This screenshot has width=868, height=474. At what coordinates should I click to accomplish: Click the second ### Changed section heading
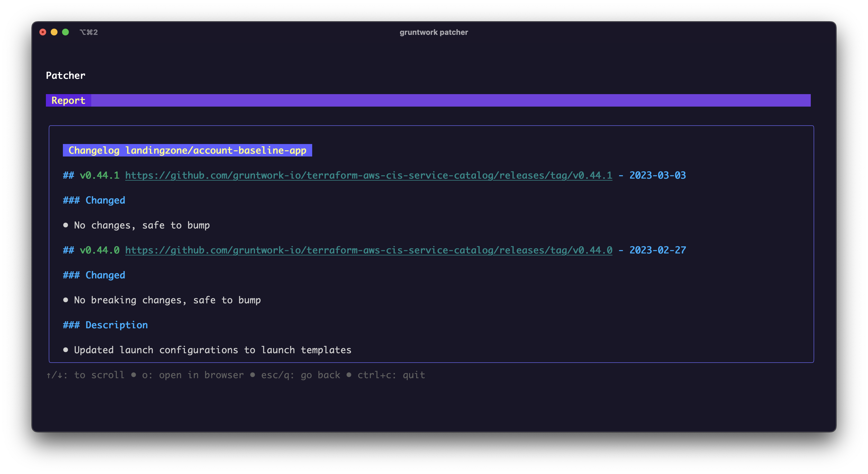click(94, 275)
